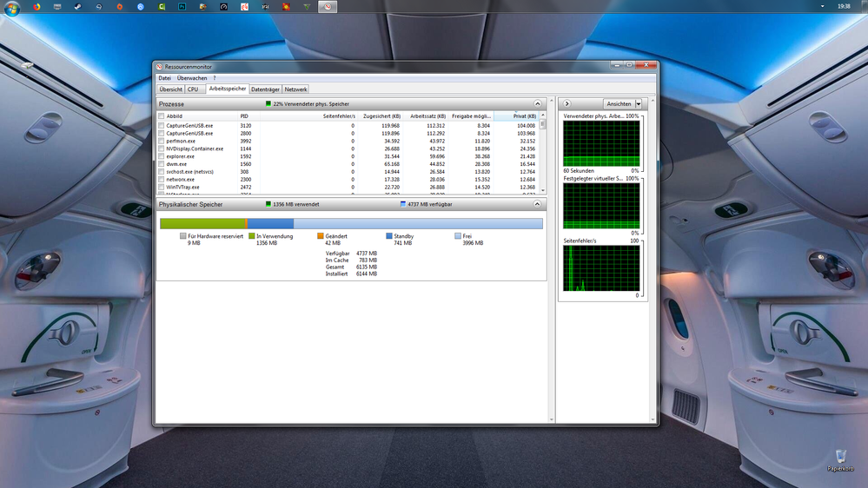Open the Datei menu
Screen dimensions: 868x488
pos(165,78)
